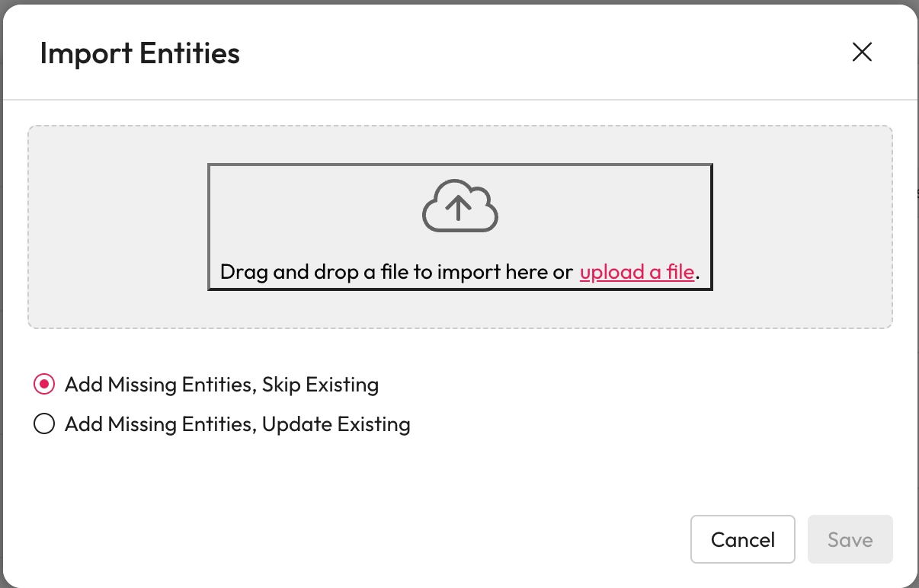This screenshot has height=588, width=919.
Task: Click the "Add Missing Entities, Update Existing" label
Action: point(238,424)
